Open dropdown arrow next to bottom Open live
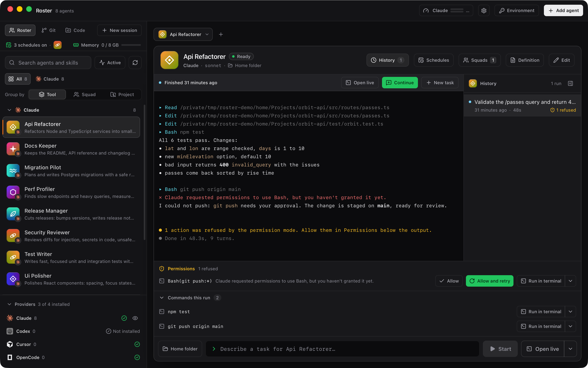 click(570, 349)
